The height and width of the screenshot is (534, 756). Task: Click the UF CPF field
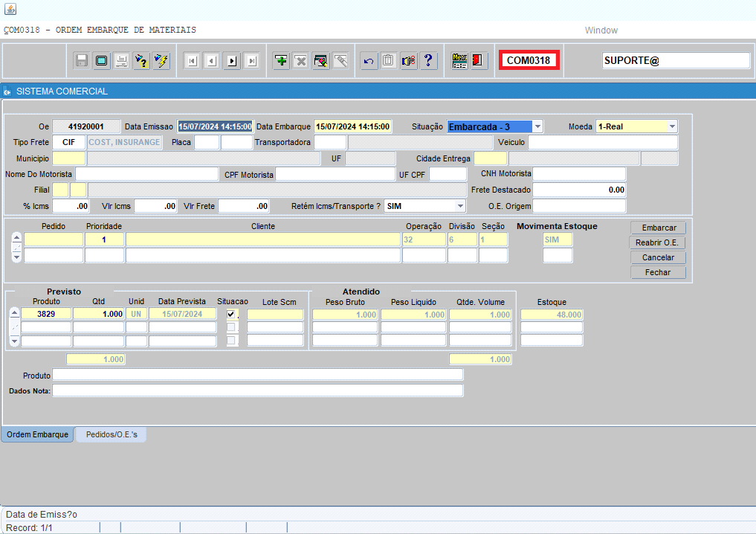(x=448, y=174)
